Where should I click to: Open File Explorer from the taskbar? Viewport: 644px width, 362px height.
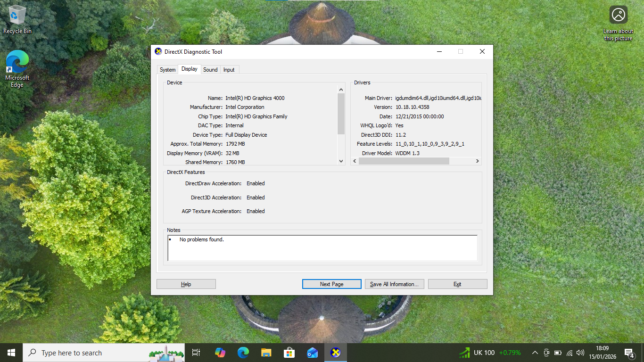tap(266, 353)
